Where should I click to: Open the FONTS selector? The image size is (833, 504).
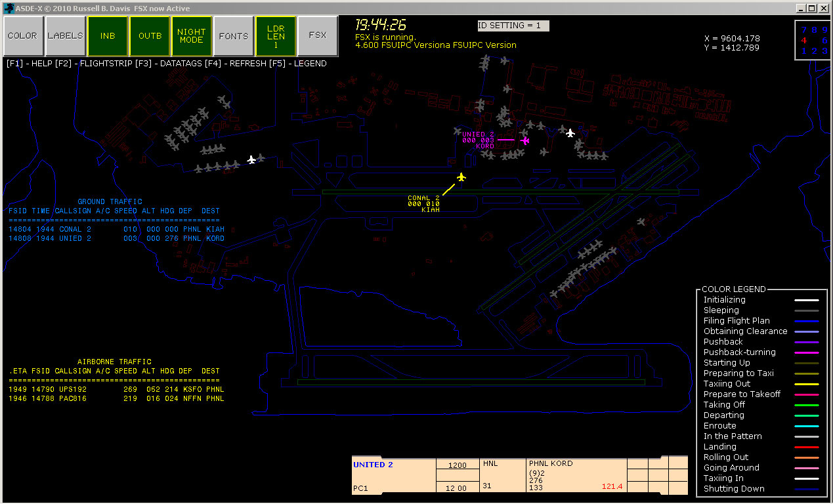click(234, 36)
